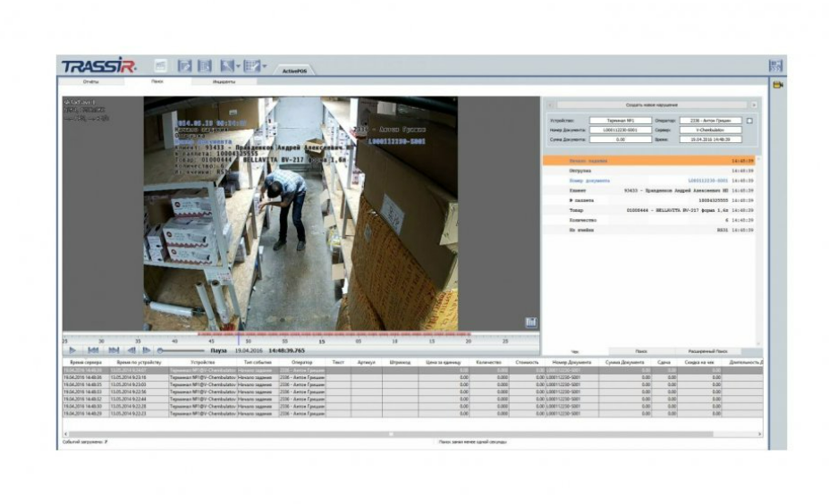Switch to the ActivePOS tab
Image resolution: width=829 pixels, height=504 pixels.
click(x=294, y=71)
